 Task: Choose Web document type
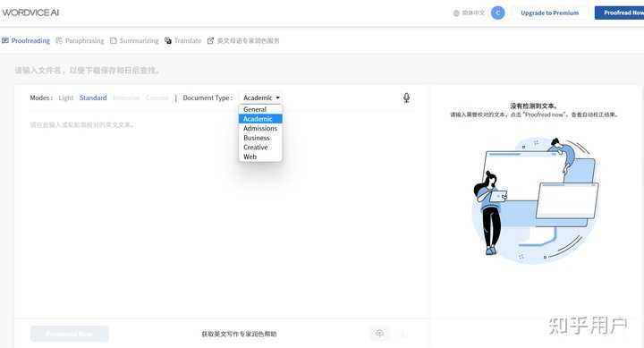click(260, 157)
